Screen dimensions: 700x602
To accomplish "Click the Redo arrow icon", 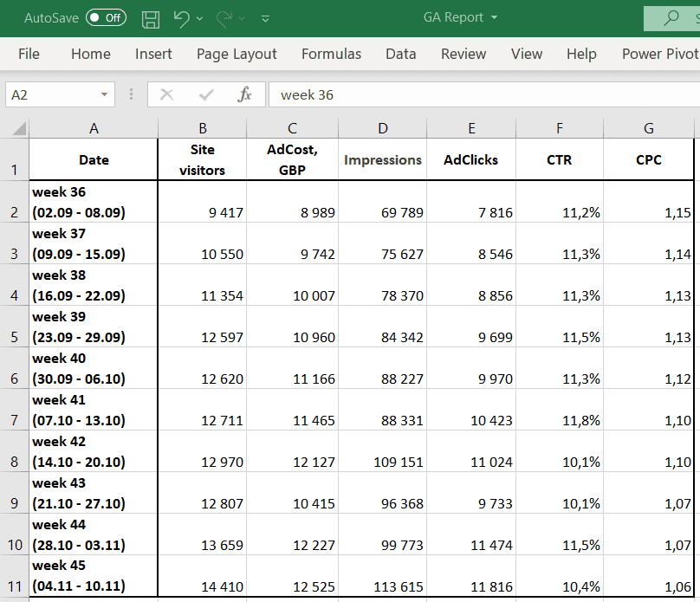I will point(224,19).
